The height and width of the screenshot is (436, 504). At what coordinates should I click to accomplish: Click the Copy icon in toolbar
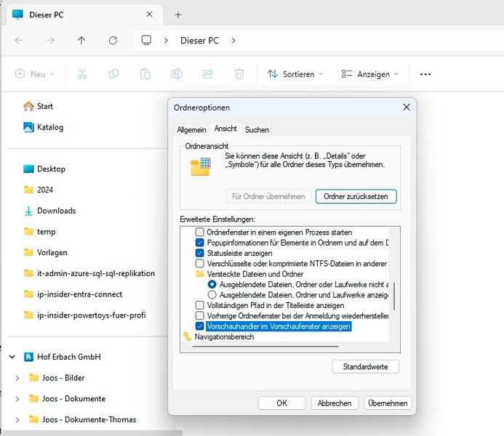point(113,74)
